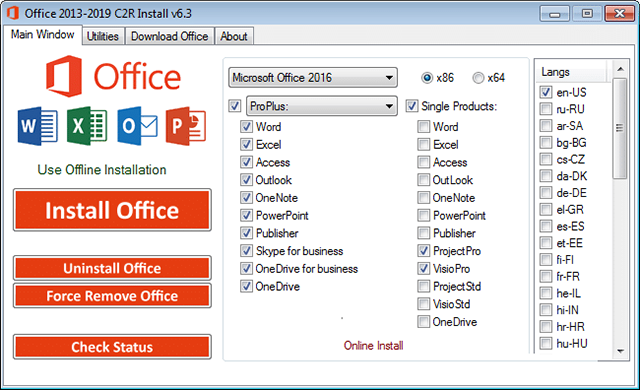Screen dimensions: 640x390
Task: Check OneNote under Single Products
Action: pos(424,198)
